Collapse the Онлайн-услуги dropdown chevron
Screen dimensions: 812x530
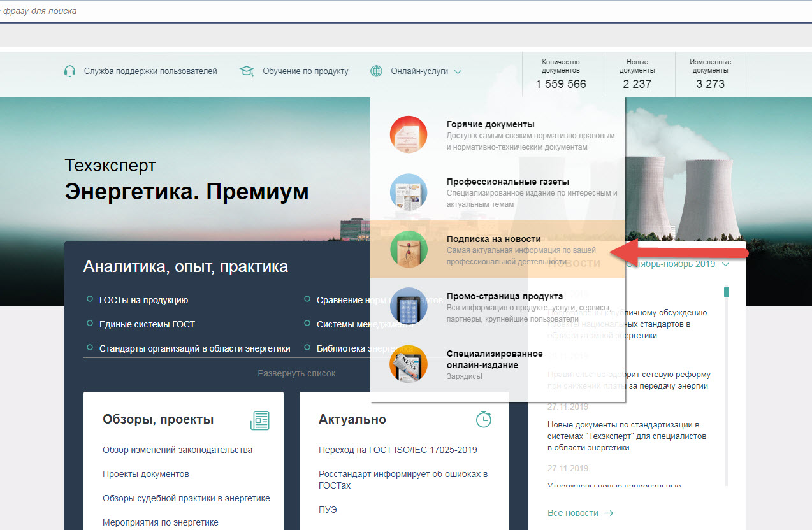click(x=458, y=72)
